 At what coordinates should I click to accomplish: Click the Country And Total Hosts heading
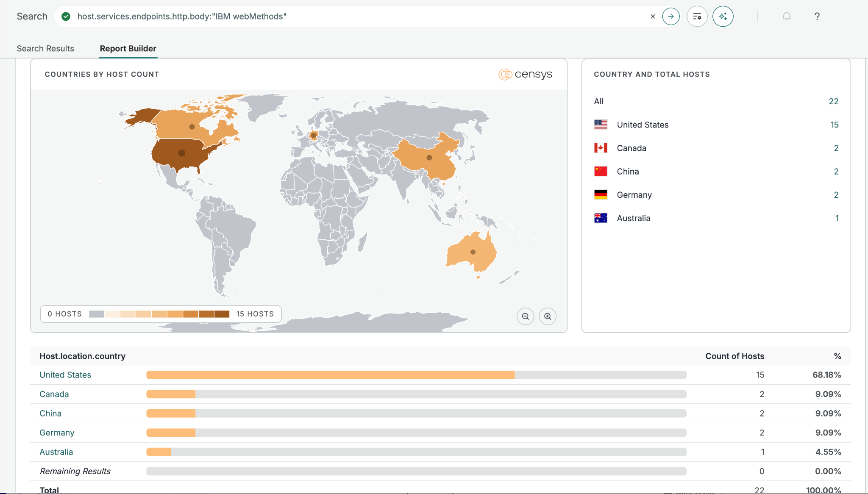click(x=652, y=75)
